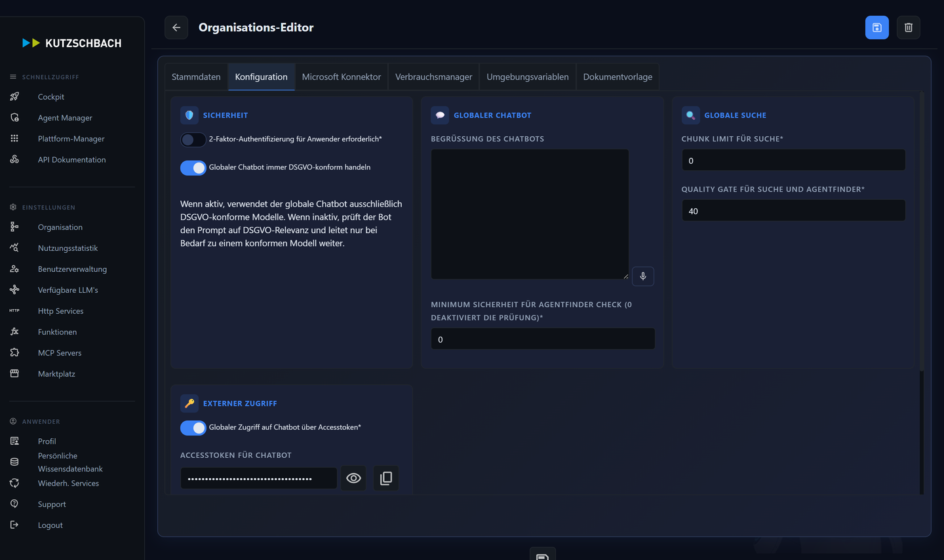The height and width of the screenshot is (560, 944).
Task: Open Http Services in settings
Action: 60,311
